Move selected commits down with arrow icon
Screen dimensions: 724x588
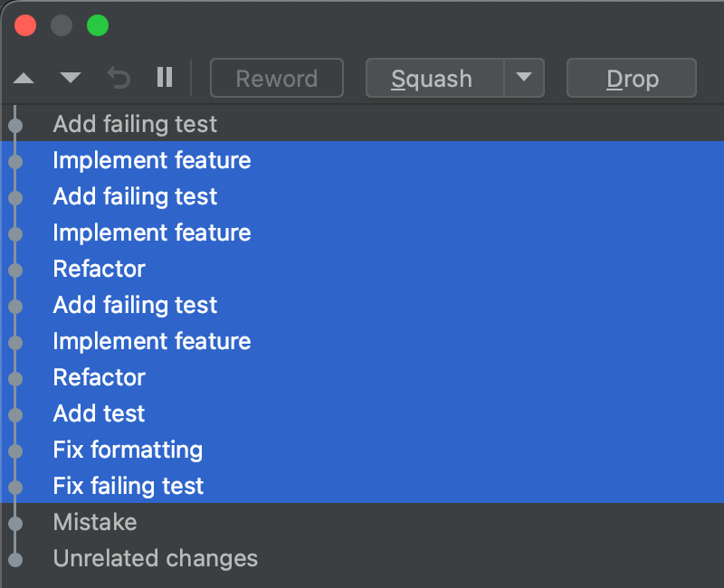pyautogui.click(x=71, y=79)
